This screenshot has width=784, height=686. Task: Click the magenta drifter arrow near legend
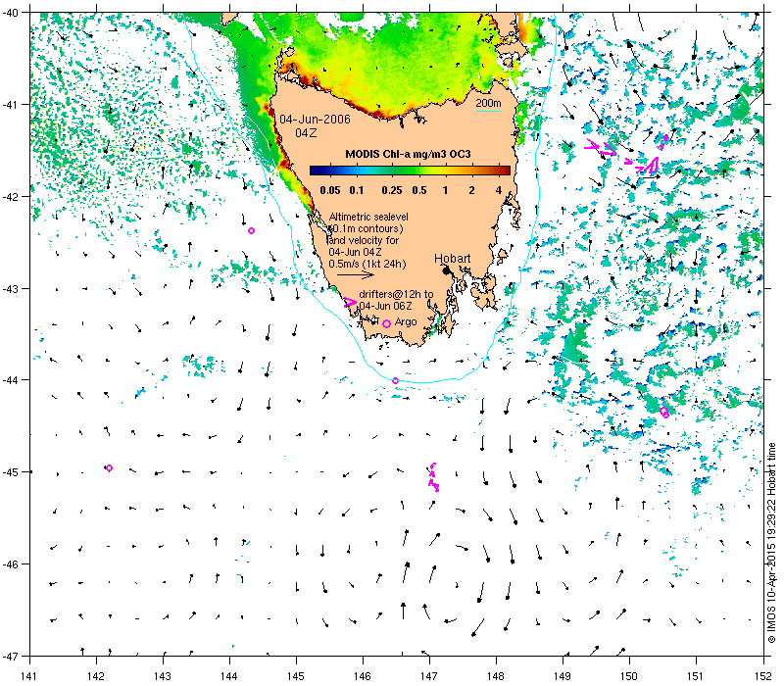click(x=350, y=302)
